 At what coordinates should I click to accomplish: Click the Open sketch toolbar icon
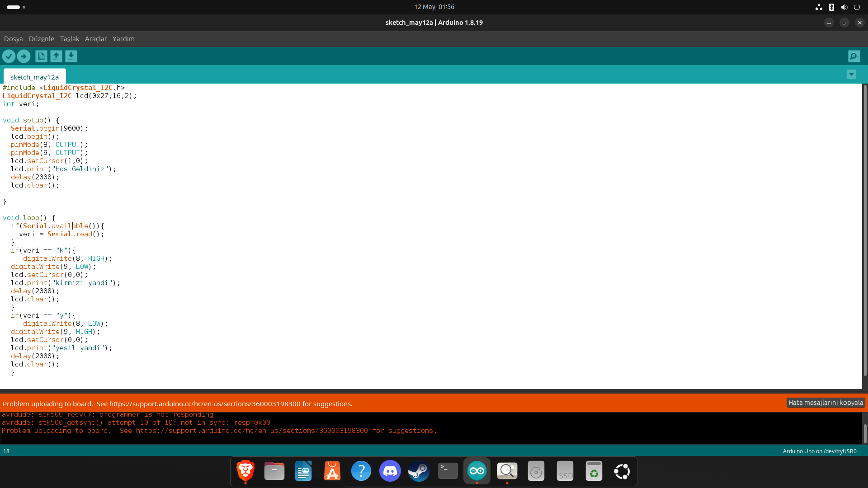click(56, 56)
